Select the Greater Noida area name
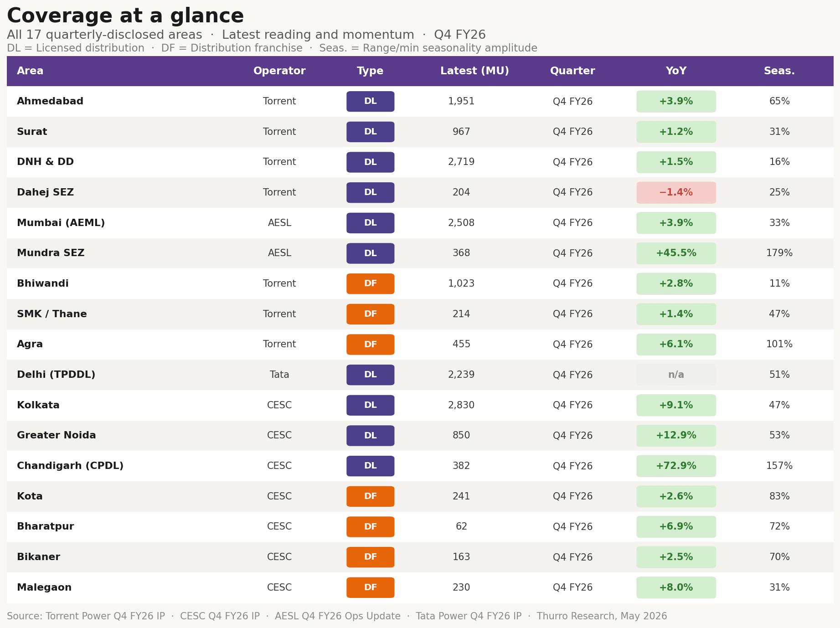 click(x=57, y=435)
